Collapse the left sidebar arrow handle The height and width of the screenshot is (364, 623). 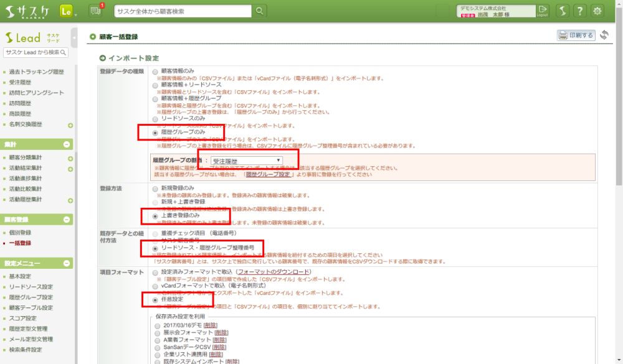coord(74,38)
